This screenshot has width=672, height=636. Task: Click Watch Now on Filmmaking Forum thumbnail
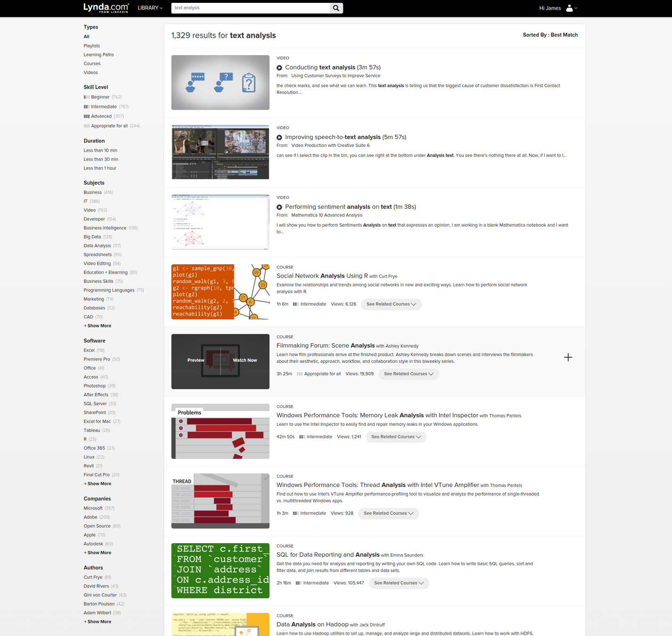click(x=245, y=360)
